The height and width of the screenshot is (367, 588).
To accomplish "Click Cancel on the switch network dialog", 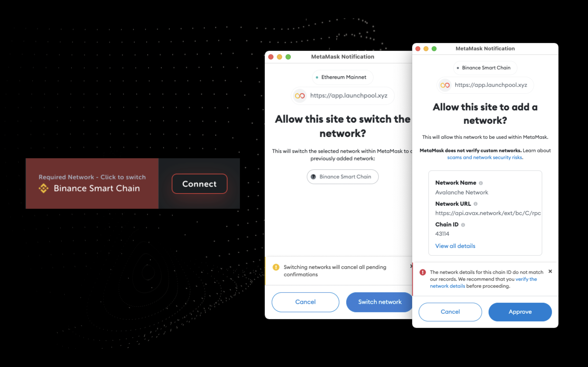I will pyautogui.click(x=305, y=302).
